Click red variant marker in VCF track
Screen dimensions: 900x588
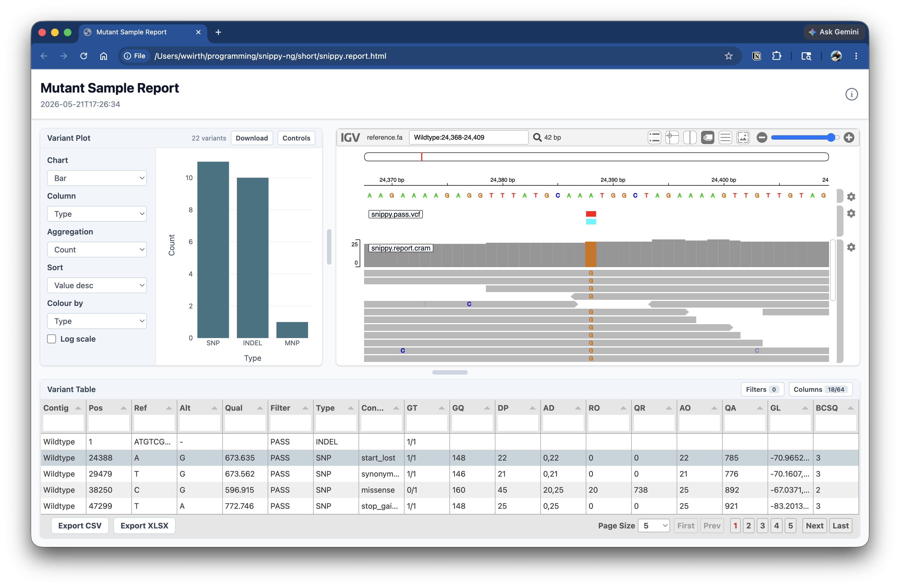tap(591, 214)
